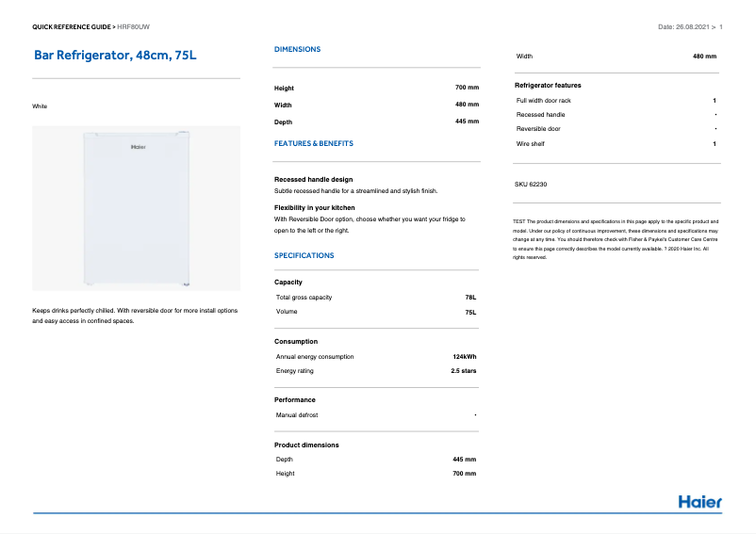Click the Haier logo in the footer

(699, 502)
